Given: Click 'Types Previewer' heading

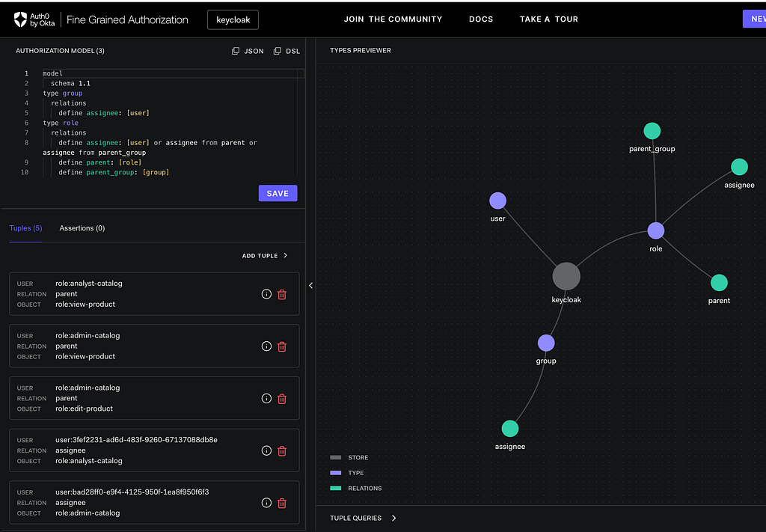Looking at the screenshot, I should [361, 50].
